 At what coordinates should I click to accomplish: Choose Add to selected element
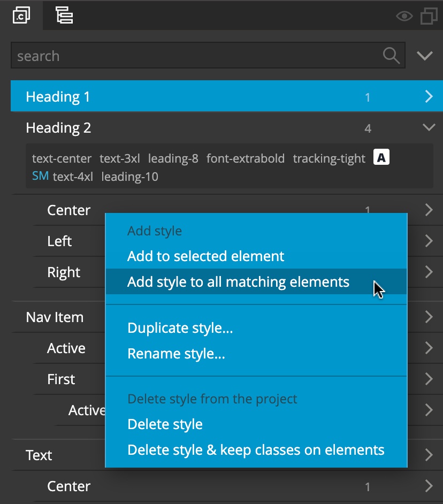pos(205,256)
